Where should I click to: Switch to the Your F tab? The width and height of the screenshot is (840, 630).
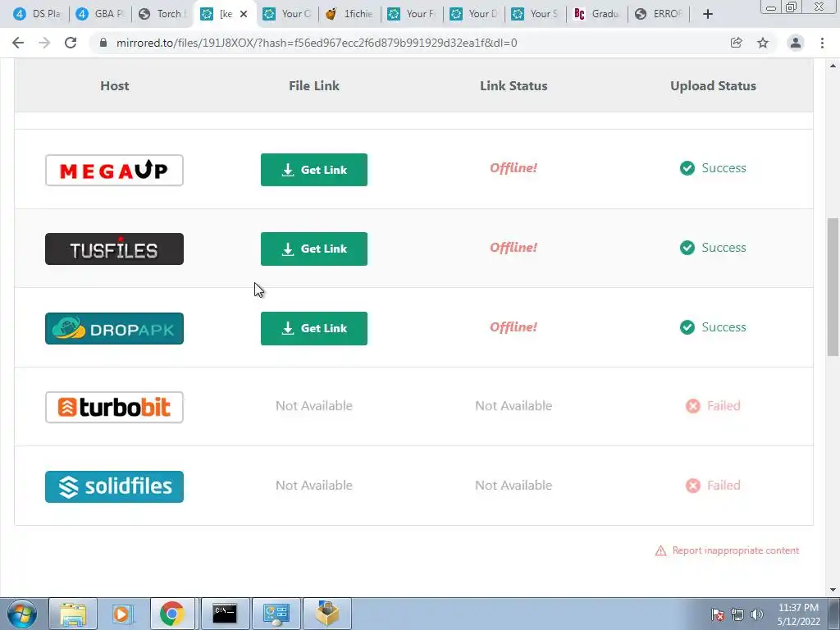412,14
